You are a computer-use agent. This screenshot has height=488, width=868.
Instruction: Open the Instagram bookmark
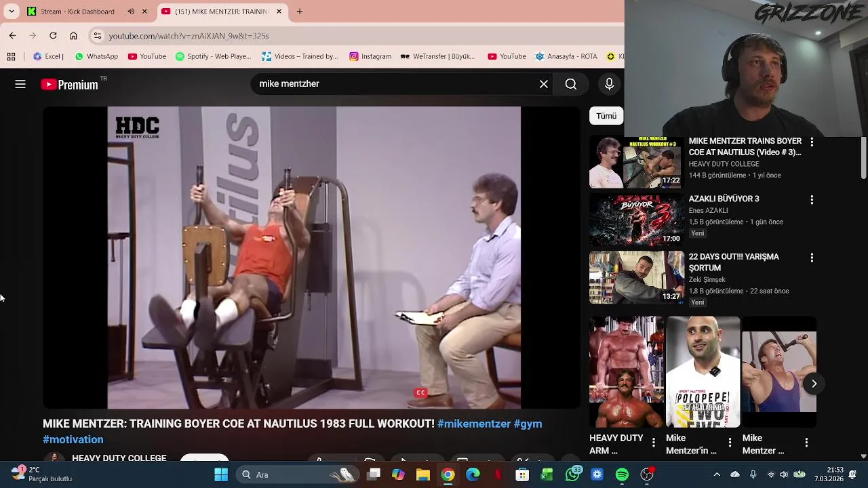[x=370, y=56]
